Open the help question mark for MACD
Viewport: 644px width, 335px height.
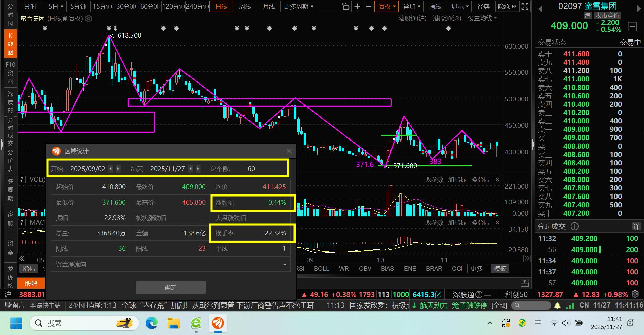click(22, 223)
